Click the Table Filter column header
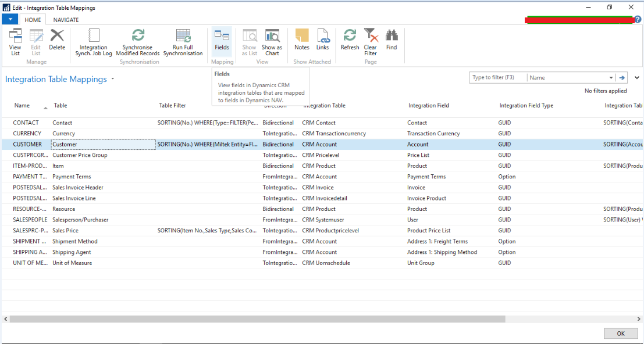Screen dimensions: 644x344 coord(173,105)
